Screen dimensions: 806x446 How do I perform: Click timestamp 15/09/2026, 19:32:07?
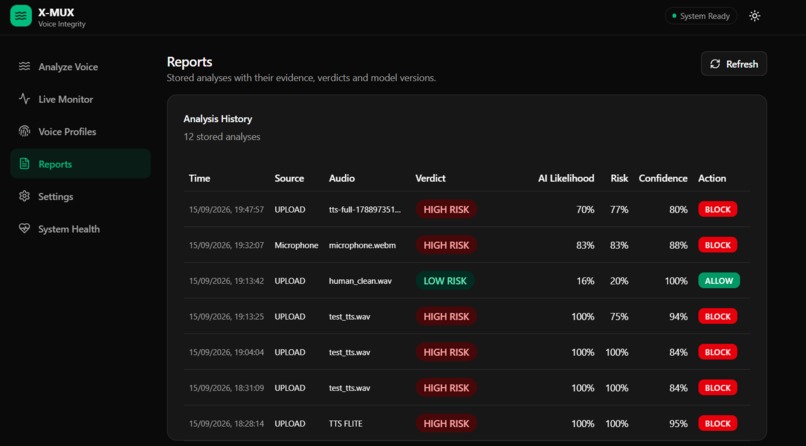click(226, 245)
